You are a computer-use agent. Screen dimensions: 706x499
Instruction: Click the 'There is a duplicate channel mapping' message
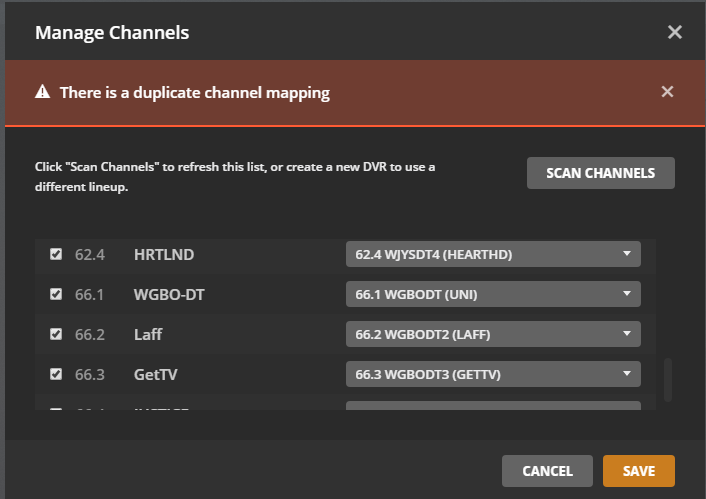click(195, 93)
